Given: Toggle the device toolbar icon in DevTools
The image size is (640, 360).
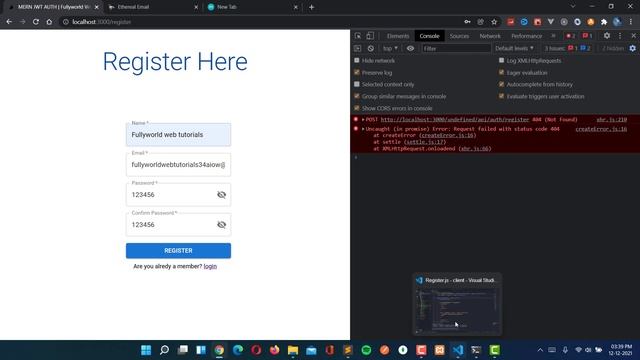Looking at the screenshot, I should [x=370, y=36].
